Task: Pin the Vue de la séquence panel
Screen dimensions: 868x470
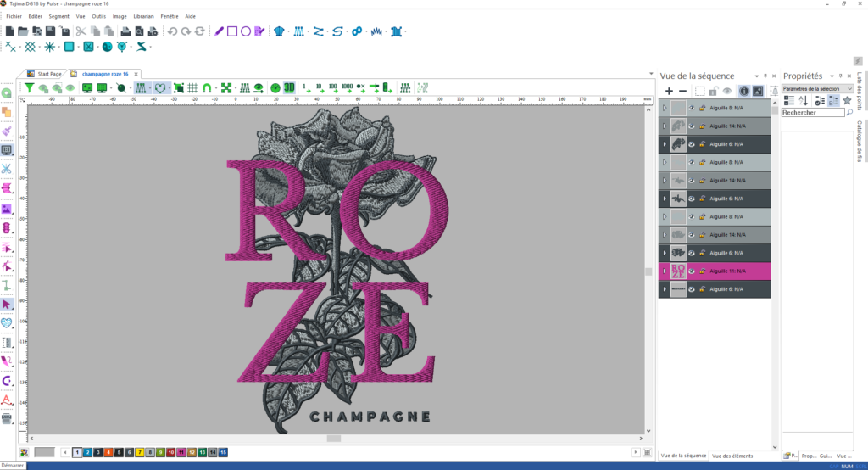Action: tap(765, 76)
